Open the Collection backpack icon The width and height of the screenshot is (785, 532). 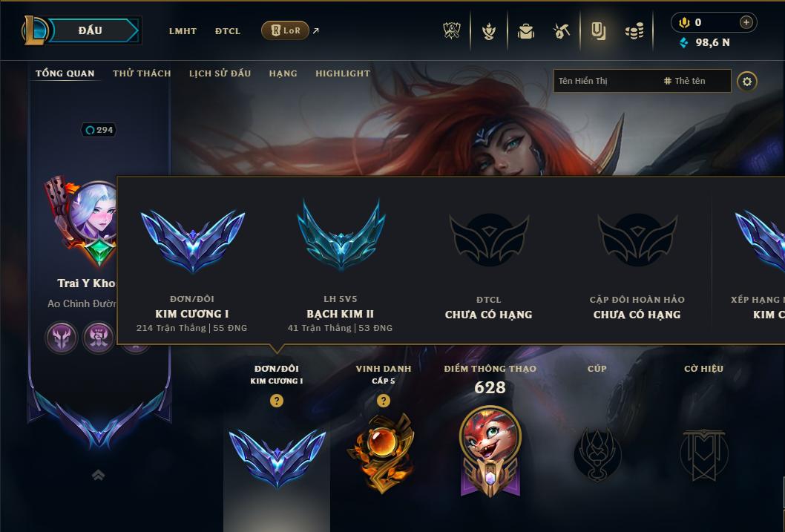click(525, 31)
